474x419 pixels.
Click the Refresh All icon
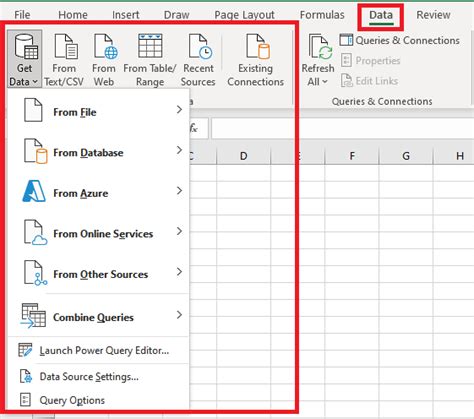tap(320, 47)
